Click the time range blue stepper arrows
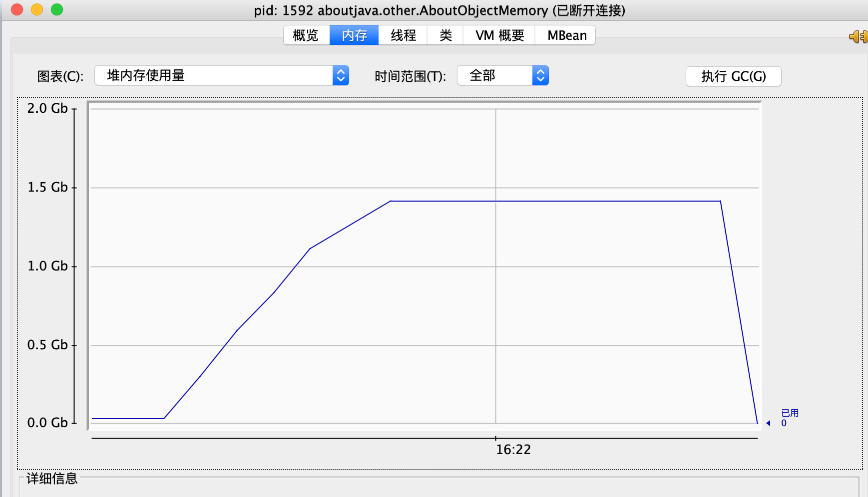Viewport: 868px width, 497px height. (540, 76)
